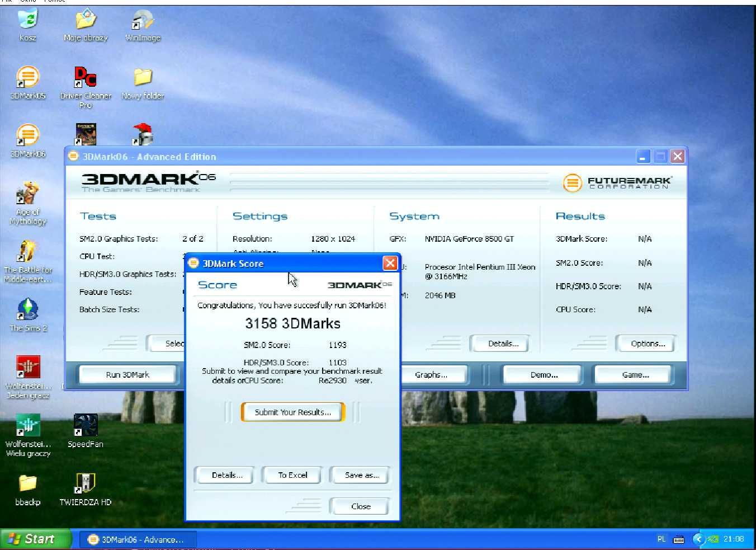Image resolution: width=756 pixels, height=550 pixels.
Task: Expand hidden tray icons arrow
Action: click(698, 539)
